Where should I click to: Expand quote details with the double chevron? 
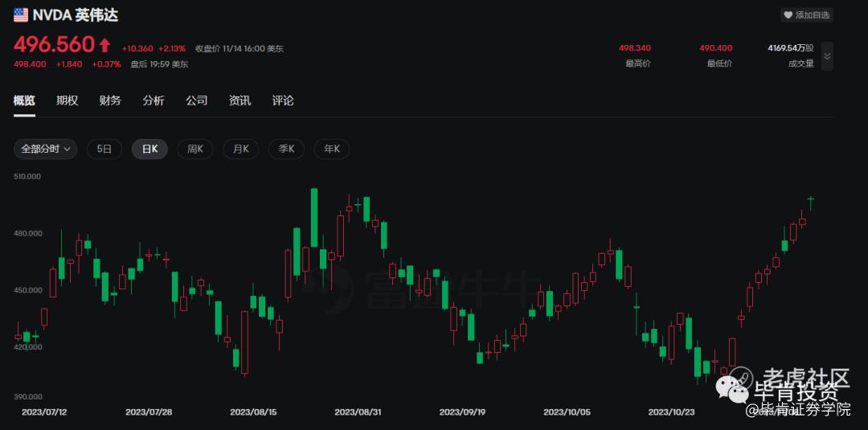827,56
